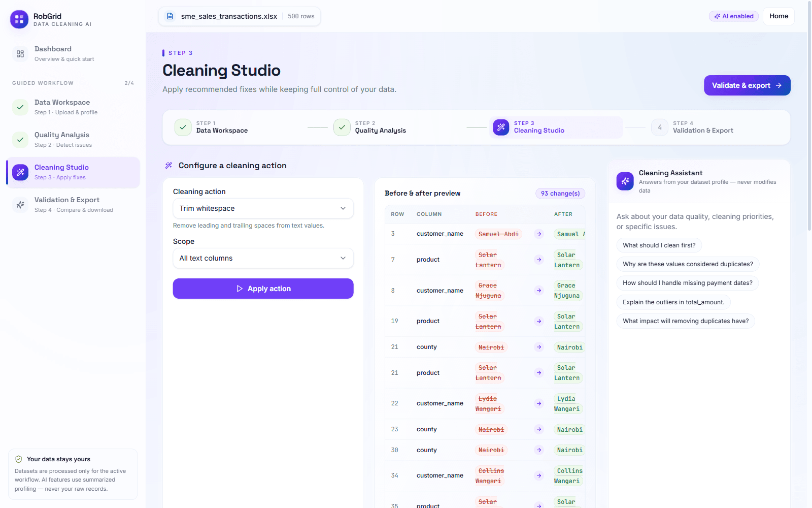Go to Data Workspace in guided workflow

click(73, 107)
